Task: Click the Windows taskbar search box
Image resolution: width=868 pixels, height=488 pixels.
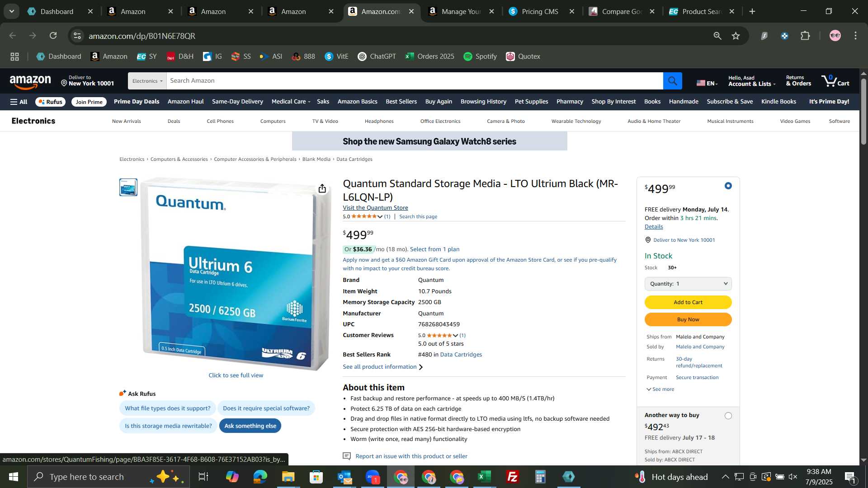Action: pos(108,477)
